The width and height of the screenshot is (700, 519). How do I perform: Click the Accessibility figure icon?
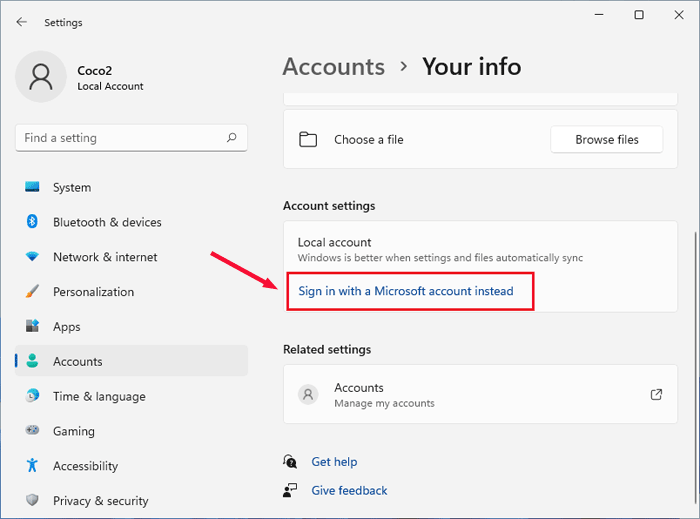pos(32,465)
